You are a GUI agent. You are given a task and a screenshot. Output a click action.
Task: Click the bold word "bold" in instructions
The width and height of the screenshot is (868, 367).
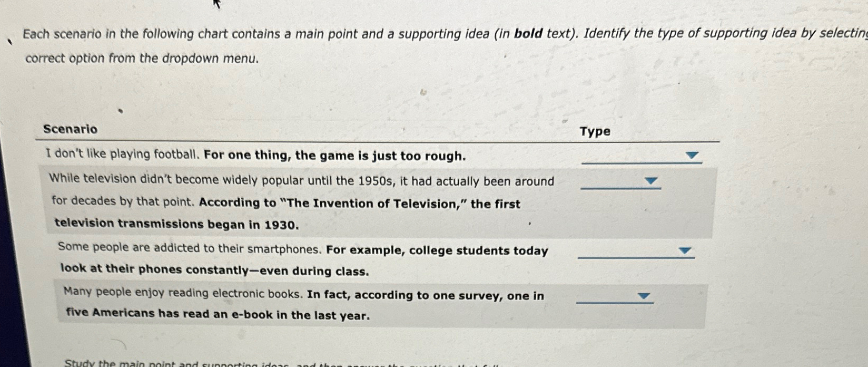click(528, 34)
